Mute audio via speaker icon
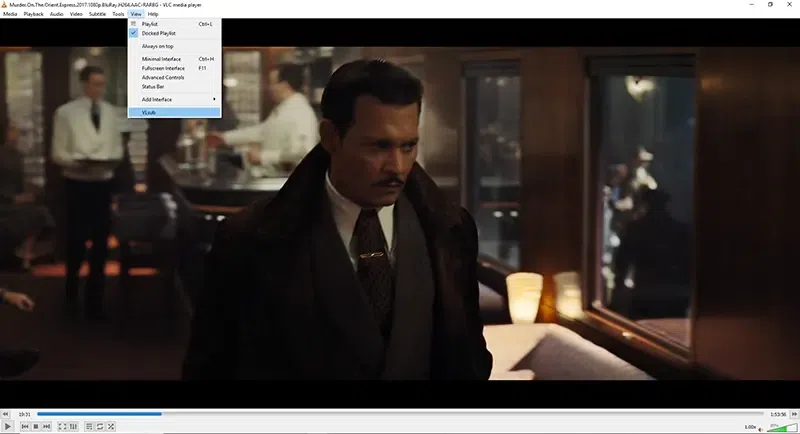Screen dimensions: 800x434 click(761, 428)
